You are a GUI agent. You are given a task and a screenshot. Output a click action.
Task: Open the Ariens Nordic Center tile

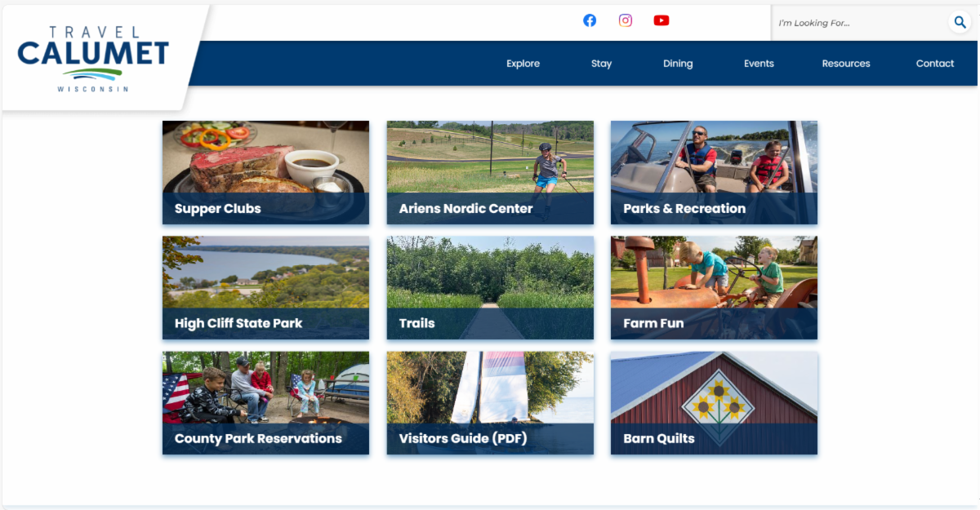(490, 172)
